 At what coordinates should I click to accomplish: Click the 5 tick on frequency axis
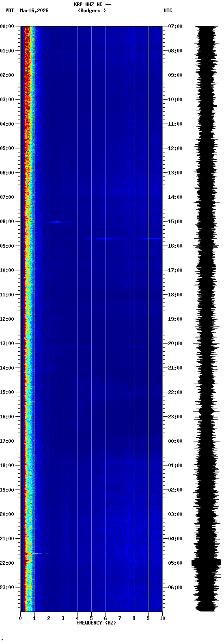(x=91, y=618)
